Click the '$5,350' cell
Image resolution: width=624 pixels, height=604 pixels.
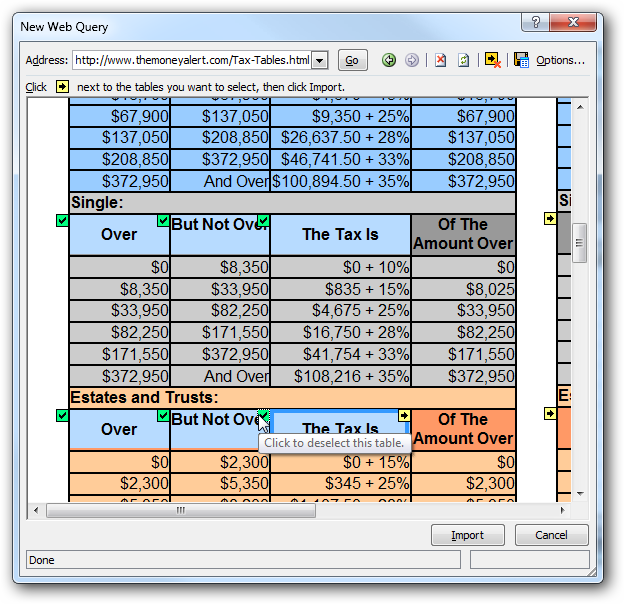click(220, 483)
